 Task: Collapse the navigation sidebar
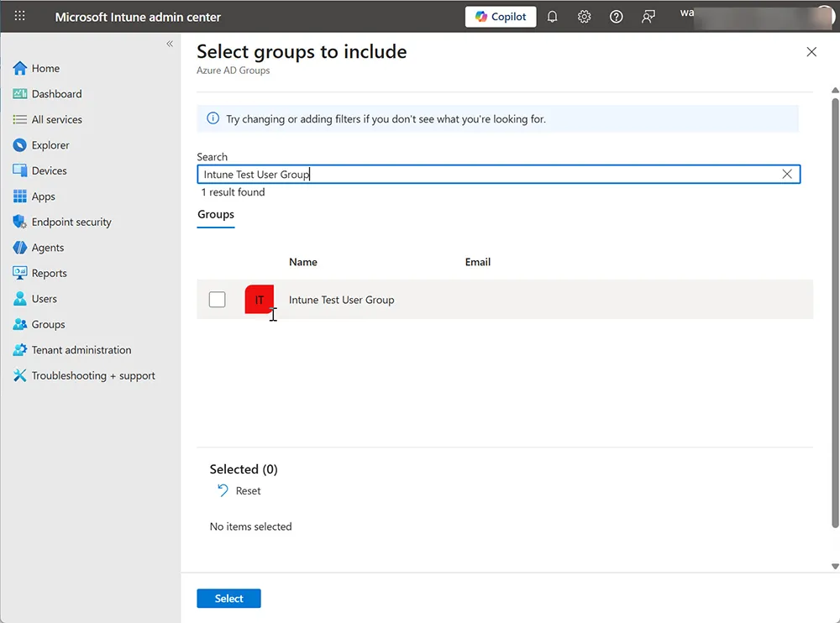click(x=169, y=44)
